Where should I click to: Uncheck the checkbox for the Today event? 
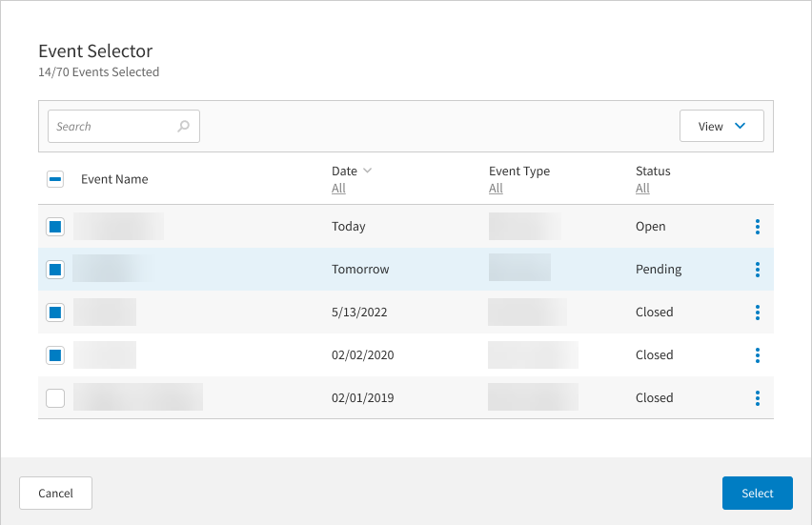coord(55,227)
